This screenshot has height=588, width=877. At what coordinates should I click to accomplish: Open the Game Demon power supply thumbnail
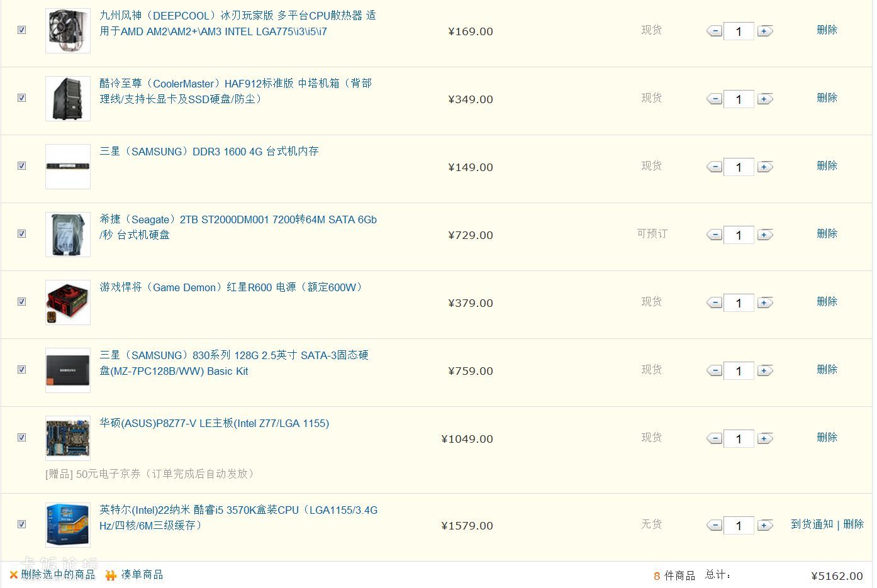[x=68, y=302]
